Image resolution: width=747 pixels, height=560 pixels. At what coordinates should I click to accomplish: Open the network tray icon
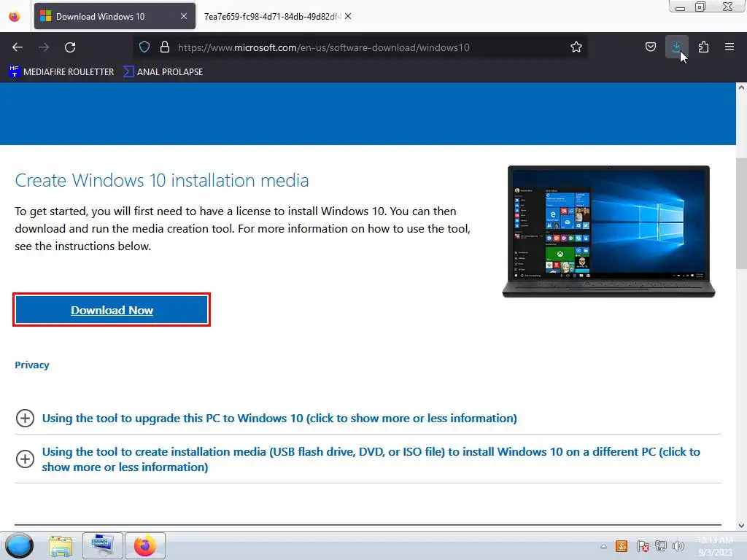click(661, 546)
